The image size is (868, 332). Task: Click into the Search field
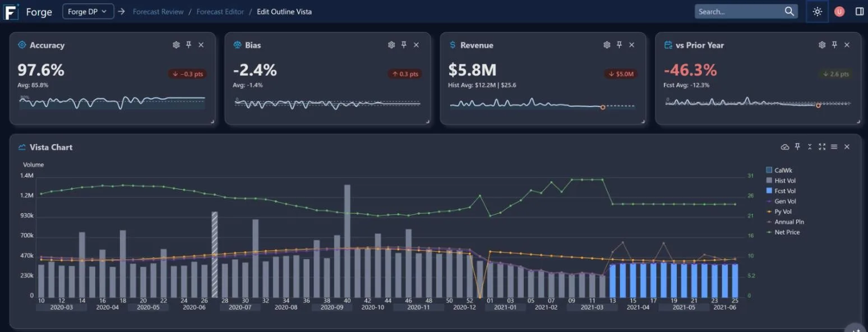click(739, 11)
